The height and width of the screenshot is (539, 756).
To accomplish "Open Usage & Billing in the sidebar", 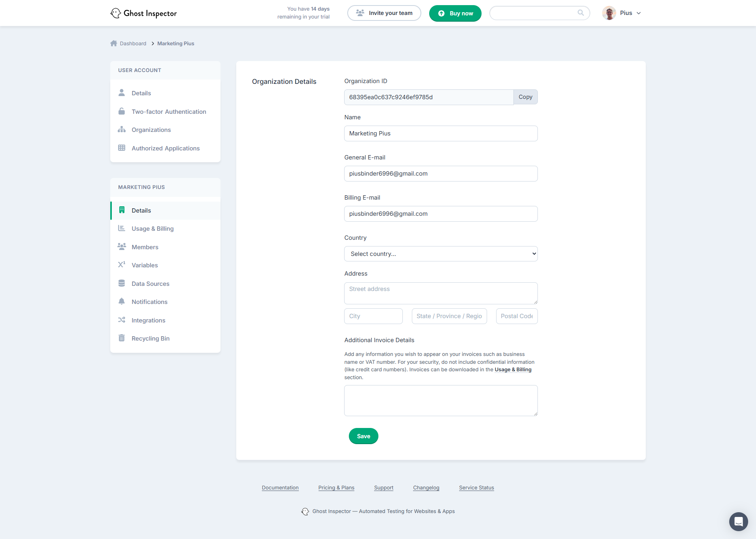I will click(152, 229).
